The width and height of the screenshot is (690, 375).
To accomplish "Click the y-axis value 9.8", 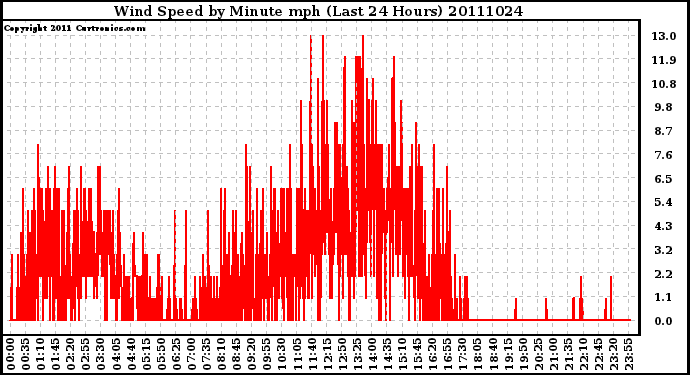I will pos(664,107).
